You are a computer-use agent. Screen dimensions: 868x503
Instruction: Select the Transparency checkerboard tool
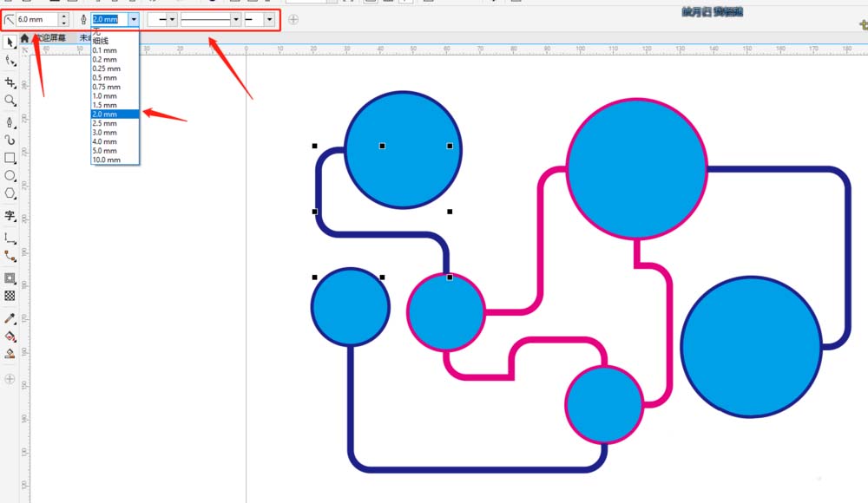coord(10,296)
